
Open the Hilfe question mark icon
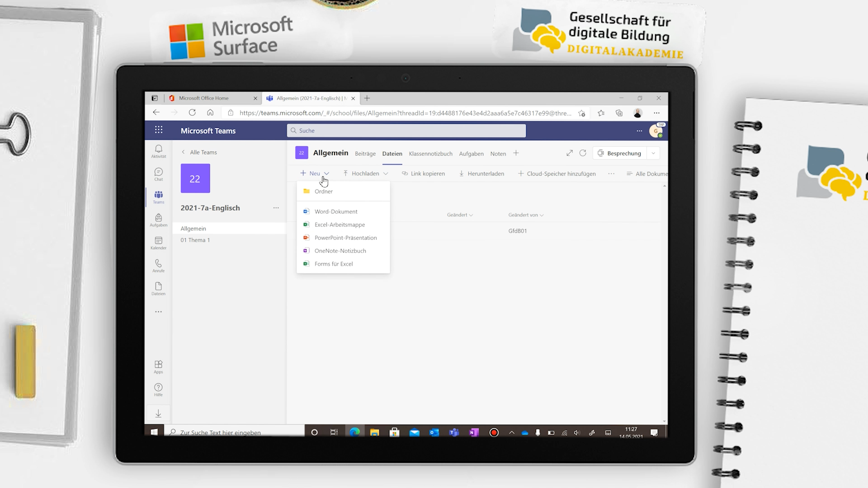[x=158, y=389]
